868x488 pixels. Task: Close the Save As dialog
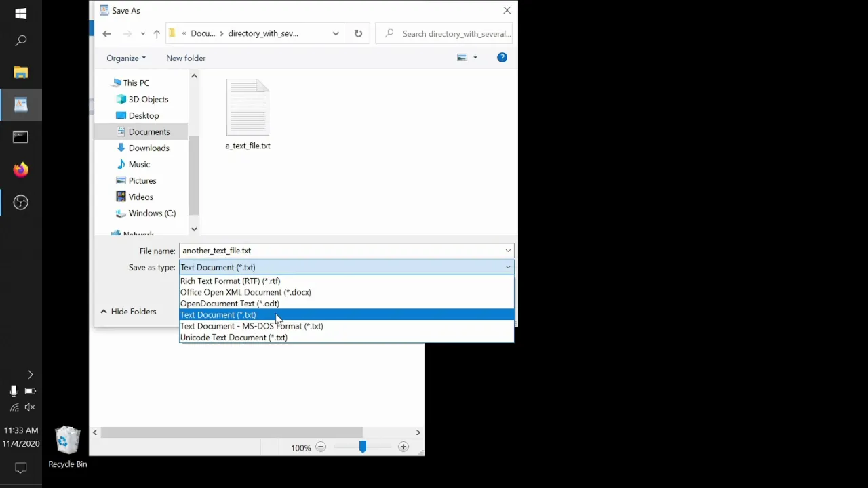pyautogui.click(x=507, y=10)
